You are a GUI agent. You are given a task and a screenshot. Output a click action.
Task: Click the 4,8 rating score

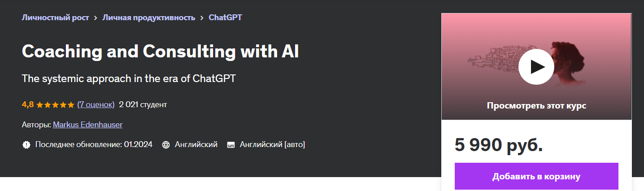coord(27,105)
